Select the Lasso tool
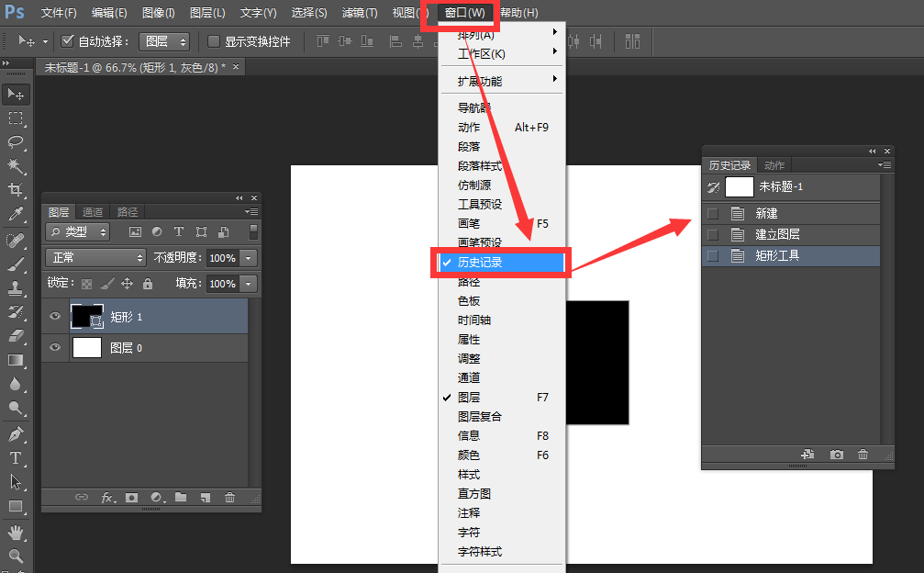The width and height of the screenshot is (924, 573). pos(16,142)
